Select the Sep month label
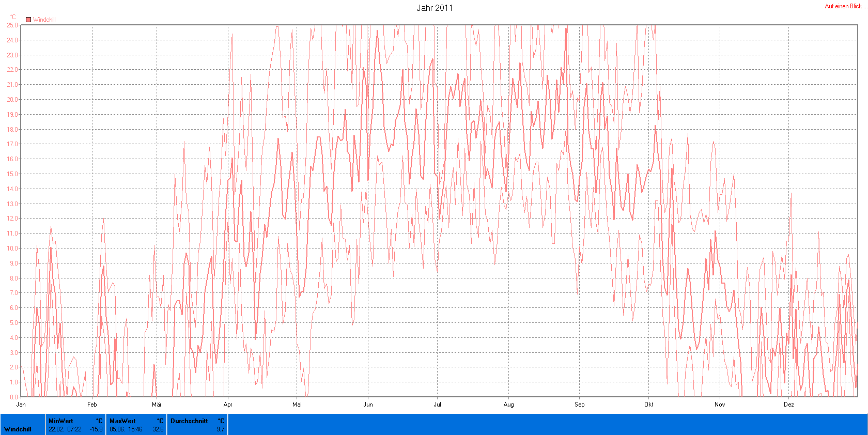The height and width of the screenshot is (435, 868). 579,405
